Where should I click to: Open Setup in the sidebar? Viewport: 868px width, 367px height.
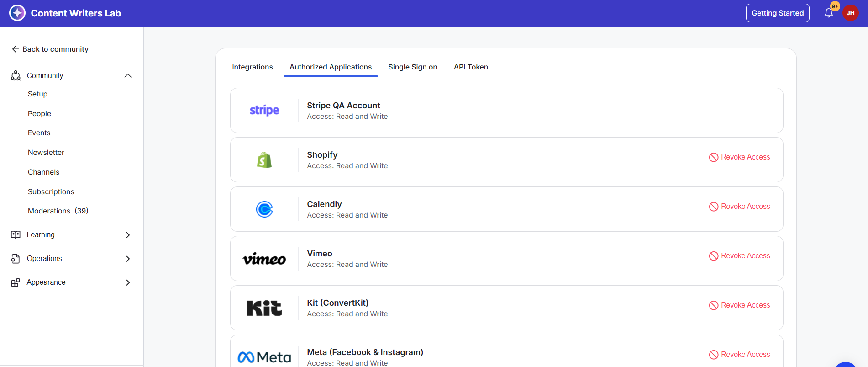click(x=37, y=94)
